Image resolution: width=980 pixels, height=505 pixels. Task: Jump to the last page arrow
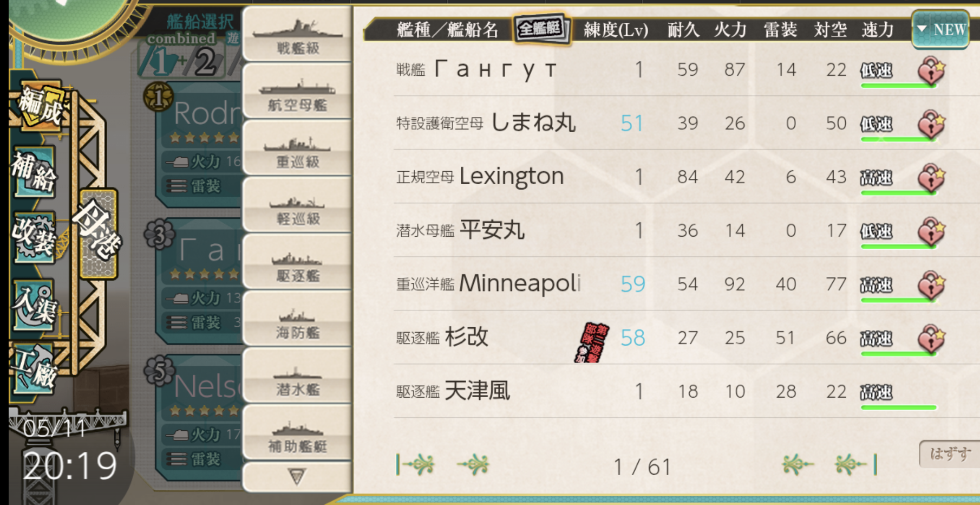pyautogui.click(x=855, y=464)
